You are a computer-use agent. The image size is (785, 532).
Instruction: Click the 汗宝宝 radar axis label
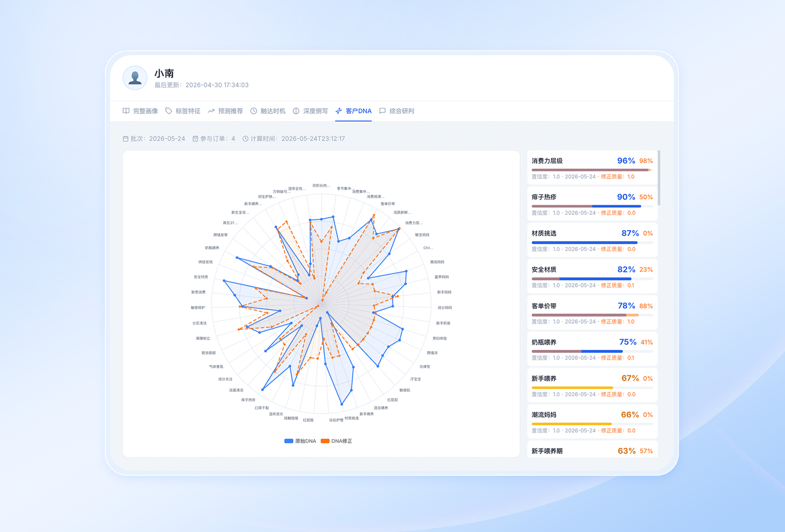[415, 379]
